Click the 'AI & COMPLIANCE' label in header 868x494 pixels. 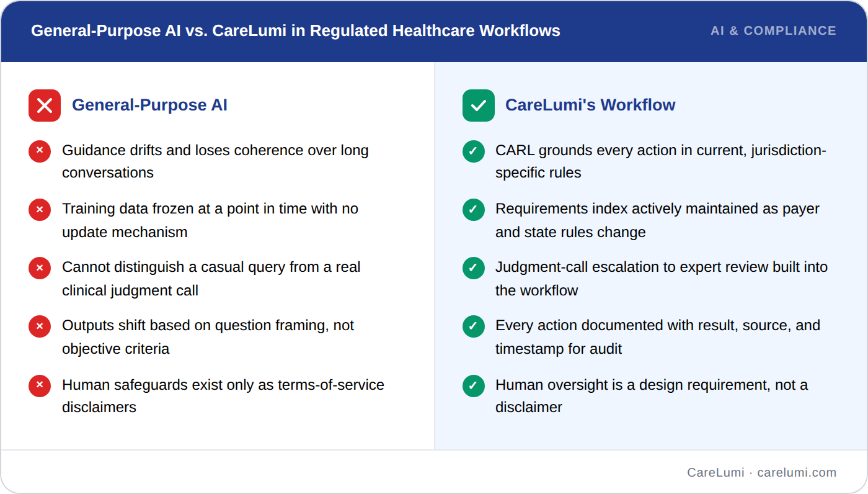[x=773, y=30]
